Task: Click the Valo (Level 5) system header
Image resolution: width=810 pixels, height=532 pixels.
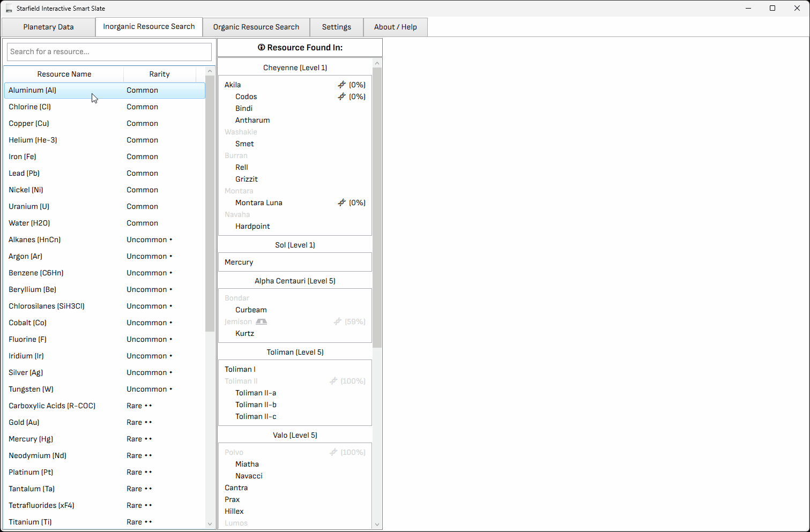Action: (295, 435)
